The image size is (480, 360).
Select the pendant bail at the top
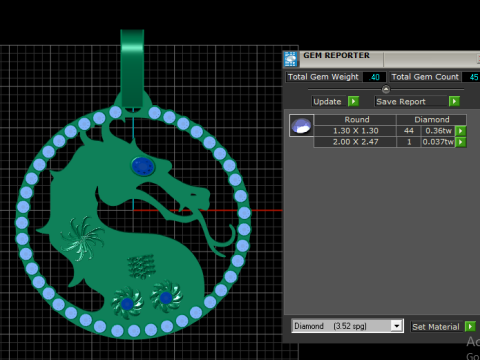point(132,68)
